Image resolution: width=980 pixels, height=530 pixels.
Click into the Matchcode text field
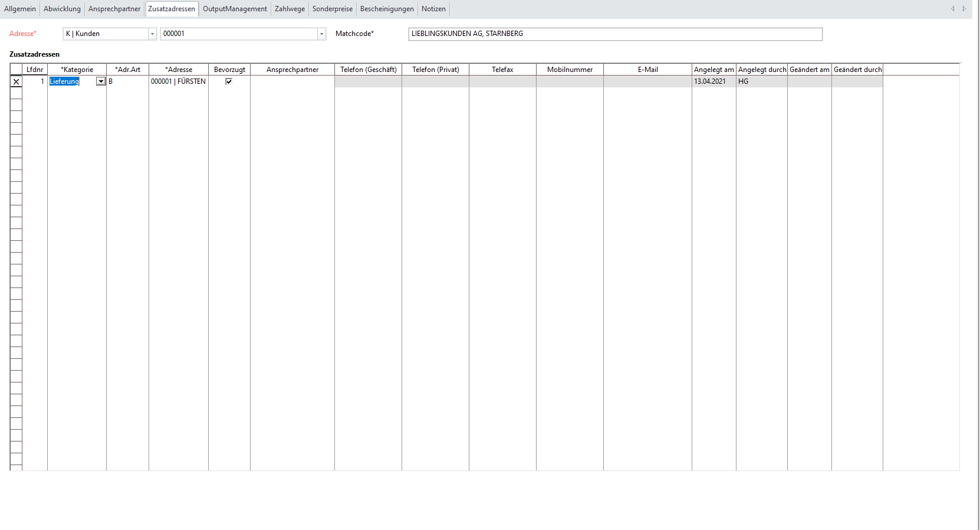(614, 34)
